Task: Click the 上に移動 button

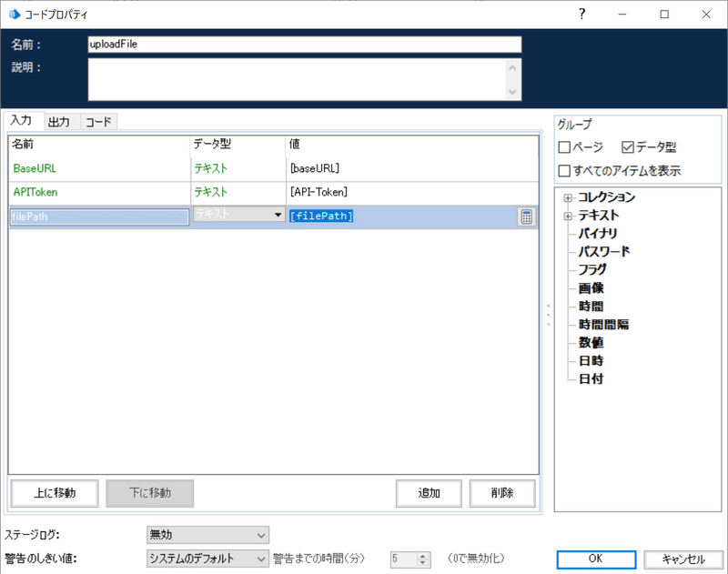Action: click(55, 493)
